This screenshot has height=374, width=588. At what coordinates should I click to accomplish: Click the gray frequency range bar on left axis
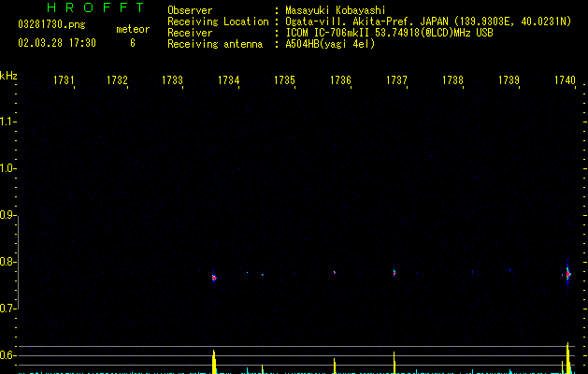coord(18,262)
